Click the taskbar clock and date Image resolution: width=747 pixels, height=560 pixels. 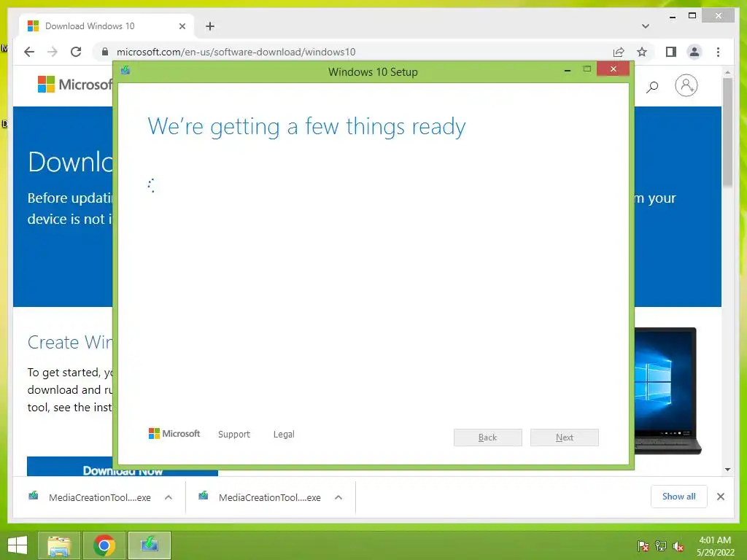coord(715,546)
